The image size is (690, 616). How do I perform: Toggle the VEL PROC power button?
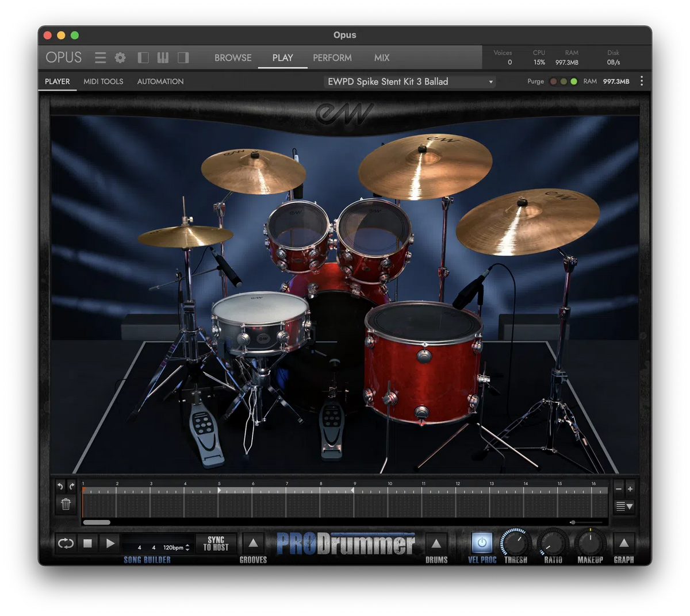(481, 544)
